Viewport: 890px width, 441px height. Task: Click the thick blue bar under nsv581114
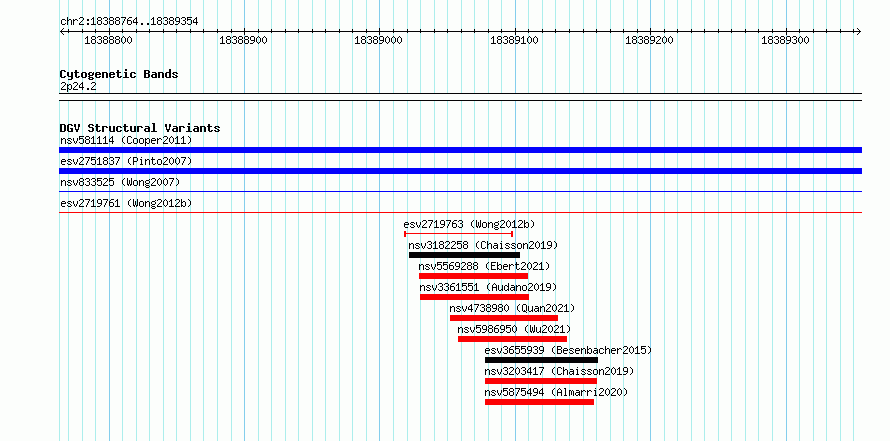[x=460, y=150]
